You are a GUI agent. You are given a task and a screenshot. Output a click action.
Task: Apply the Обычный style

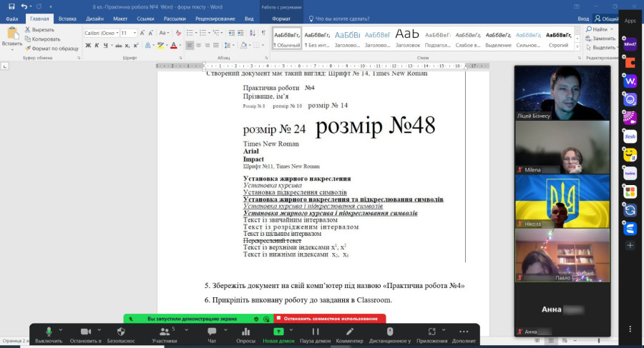click(287, 39)
